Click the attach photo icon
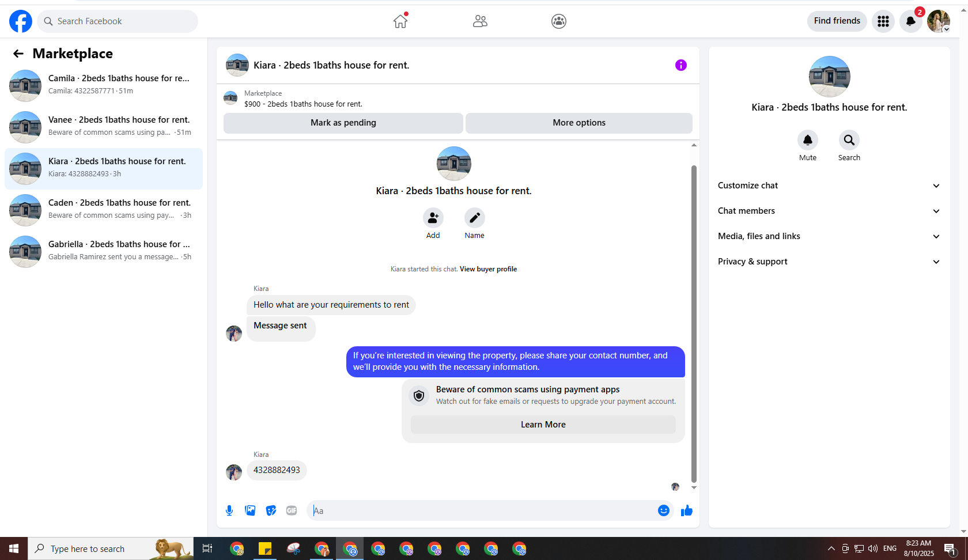 pos(250,510)
